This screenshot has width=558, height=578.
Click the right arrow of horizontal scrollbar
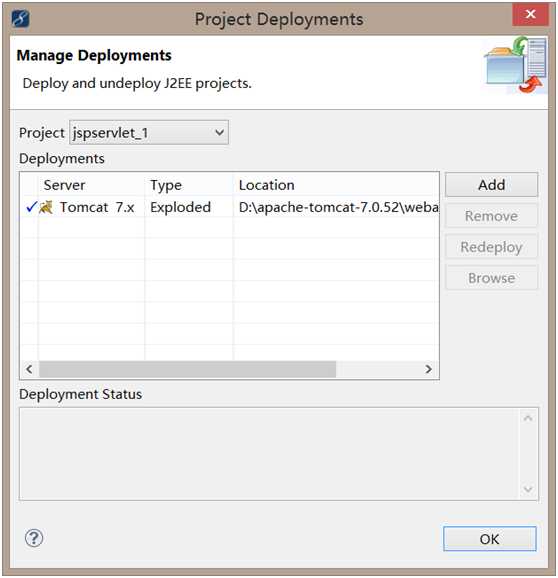pyautogui.click(x=428, y=369)
